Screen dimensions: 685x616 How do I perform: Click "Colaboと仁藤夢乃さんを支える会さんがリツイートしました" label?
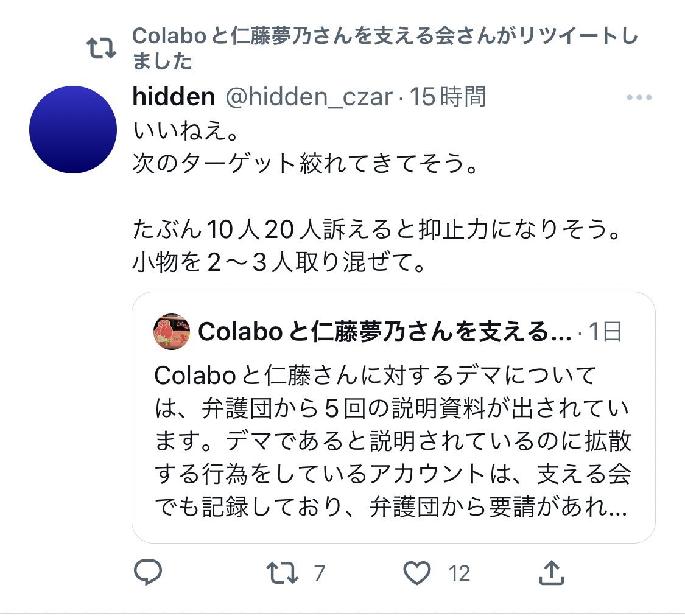tap(385, 48)
